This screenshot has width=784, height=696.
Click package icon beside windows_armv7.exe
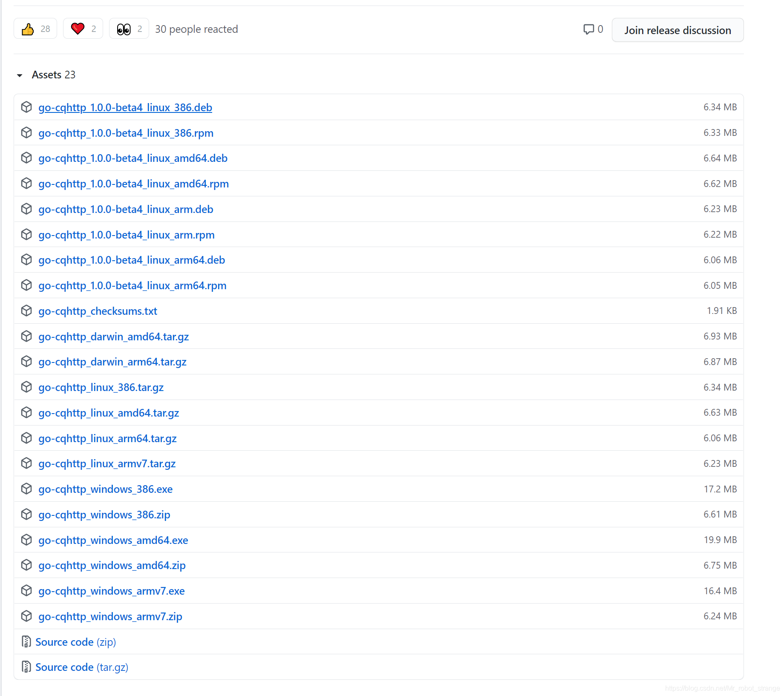(x=26, y=590)
